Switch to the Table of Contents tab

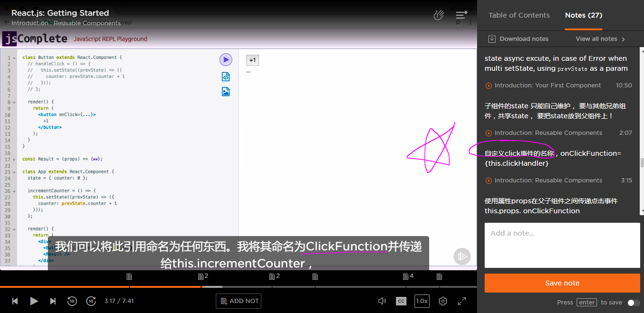[x=519, y=15]
